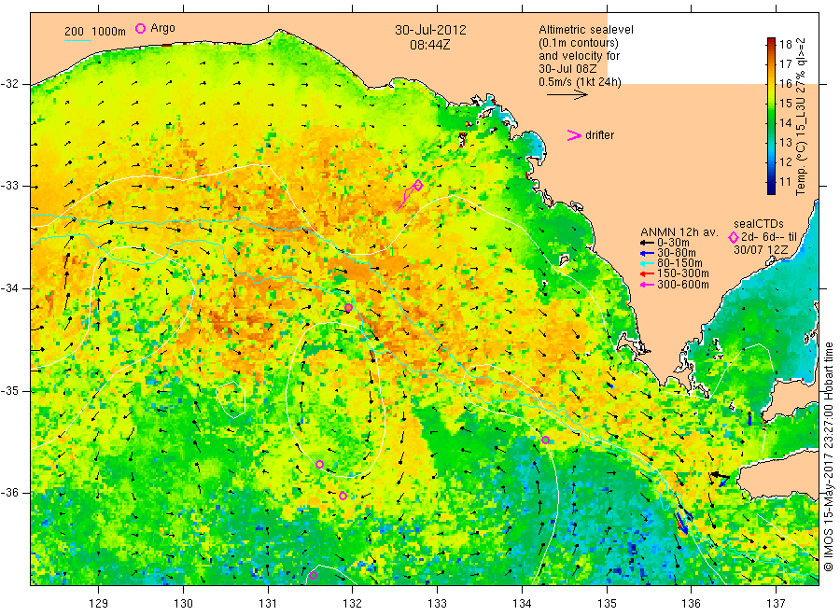This screenshot has height=616, width=840.
Task: Click the sealCTDs magenta diamond legend symbol
Action: (x=734, y=237)
